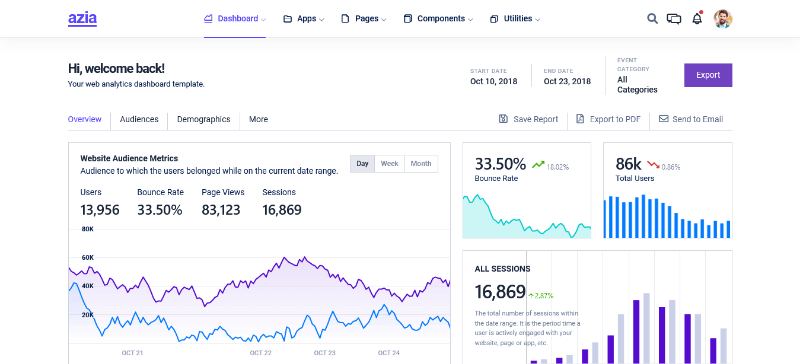Click the Hi, welcome back! heading
This screenshot has height=364, width=800.
116,69
